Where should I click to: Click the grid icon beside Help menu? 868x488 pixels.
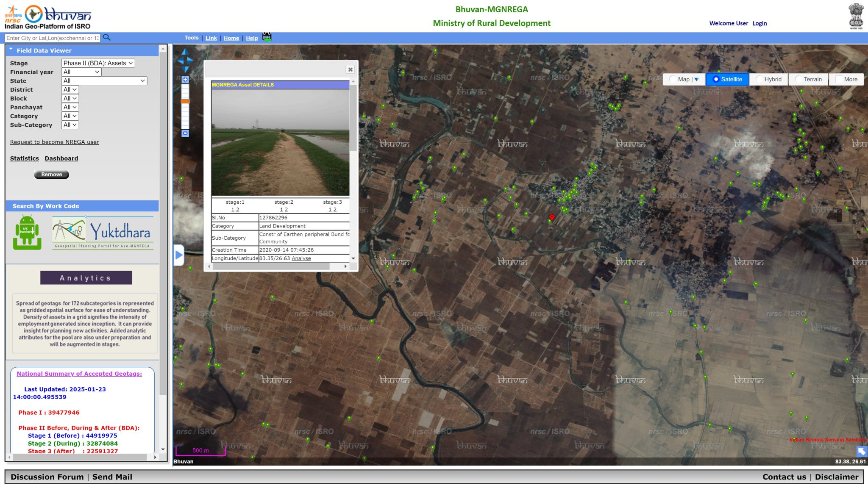(x=267, y=38)
